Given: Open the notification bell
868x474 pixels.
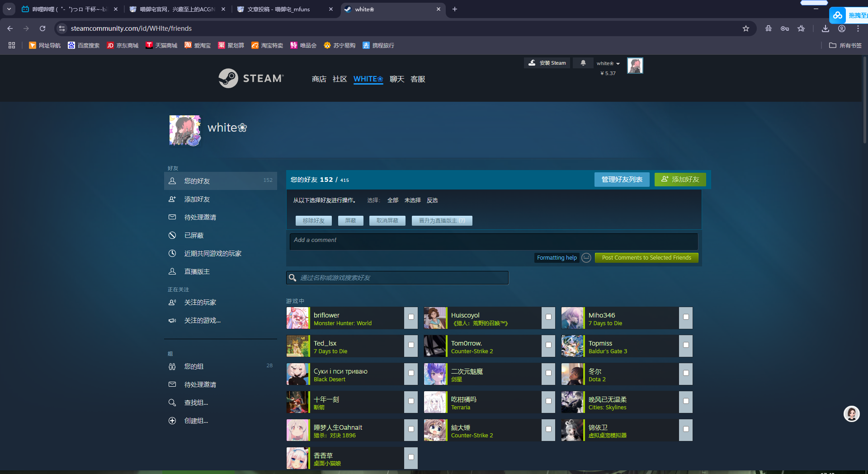Looking at the screenshot, I should click(583, 63).
